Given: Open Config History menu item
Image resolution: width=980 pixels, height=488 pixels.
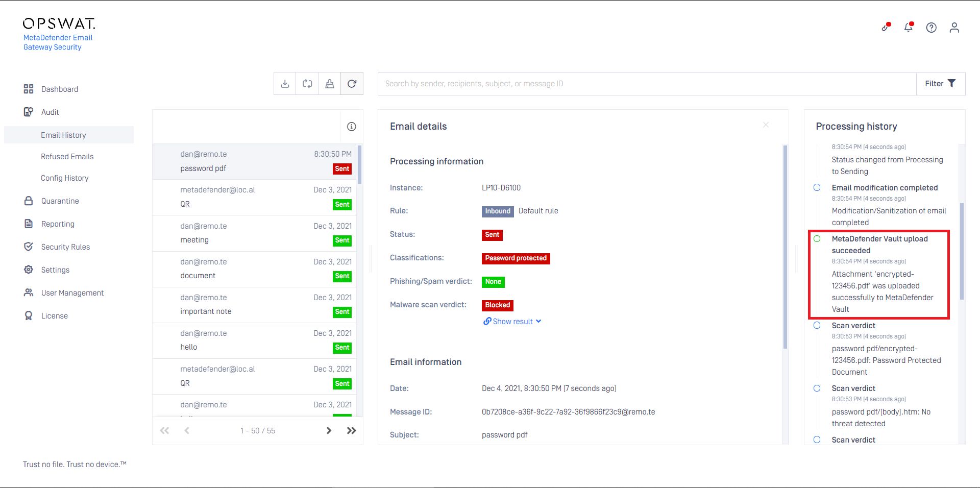Looking at the screenshot, I should point(65,178).
